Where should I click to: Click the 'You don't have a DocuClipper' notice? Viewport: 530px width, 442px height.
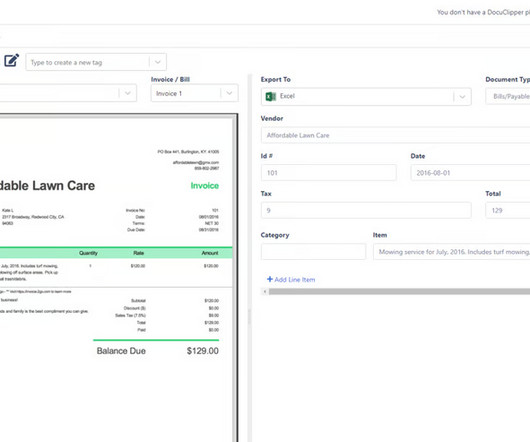coord(483,12)
